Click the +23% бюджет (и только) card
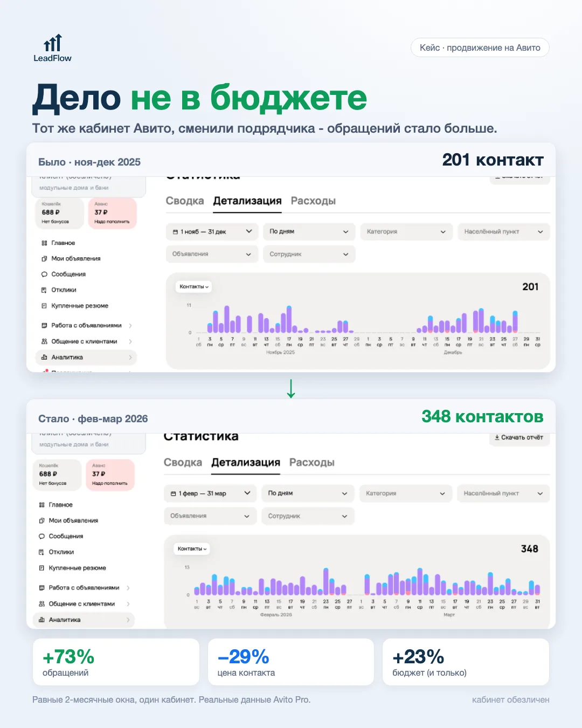Image resolution: width=582 pixels, height=728 pixels. [x=466, y=662]
